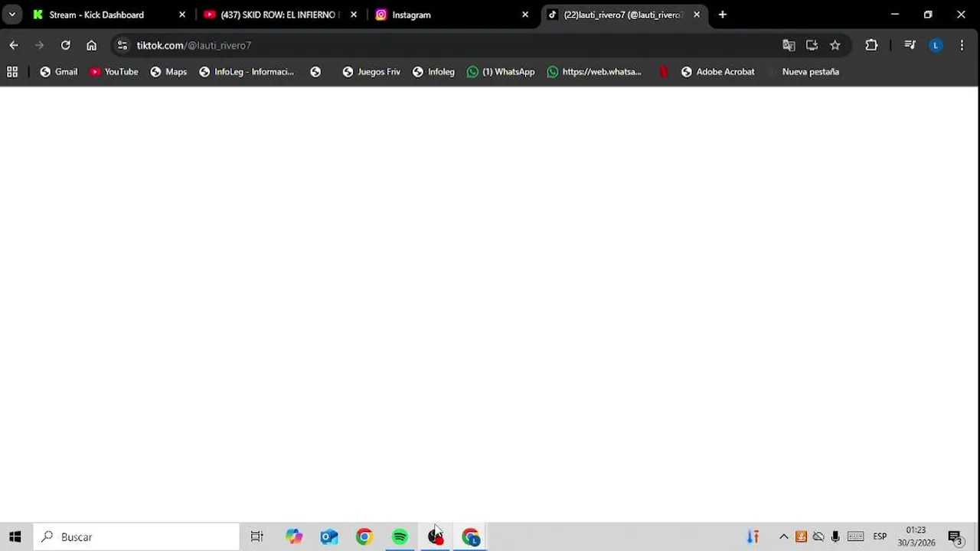The image size is (980, 551).
Task: Translate this page via the translate icon
Action: (x=789, y=45)
